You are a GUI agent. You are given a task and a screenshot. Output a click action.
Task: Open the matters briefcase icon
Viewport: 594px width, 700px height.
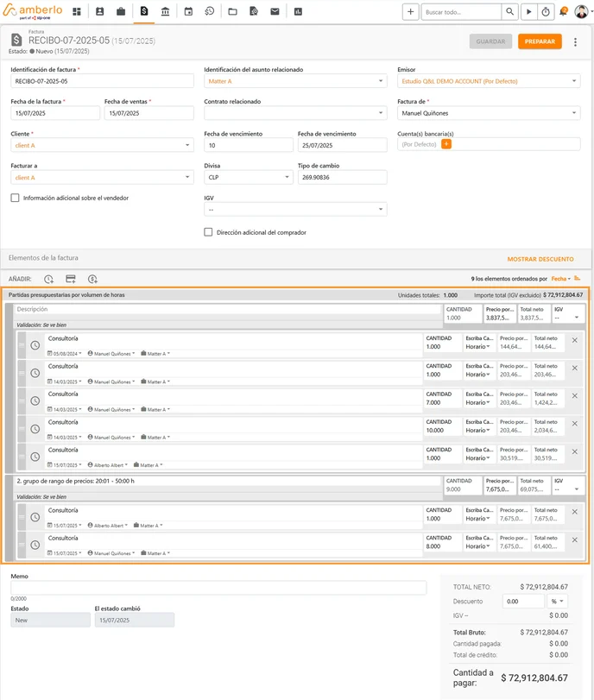(121, 11)
